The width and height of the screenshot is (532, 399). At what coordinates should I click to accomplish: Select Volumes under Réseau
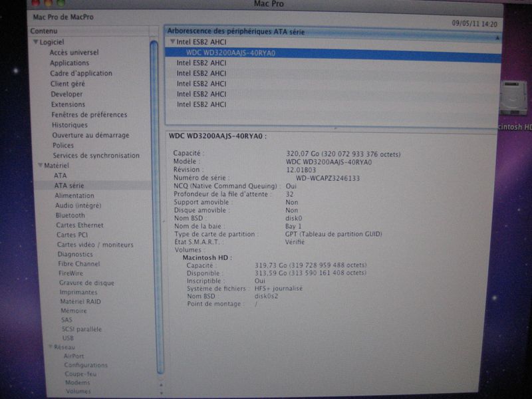point(78,391)
